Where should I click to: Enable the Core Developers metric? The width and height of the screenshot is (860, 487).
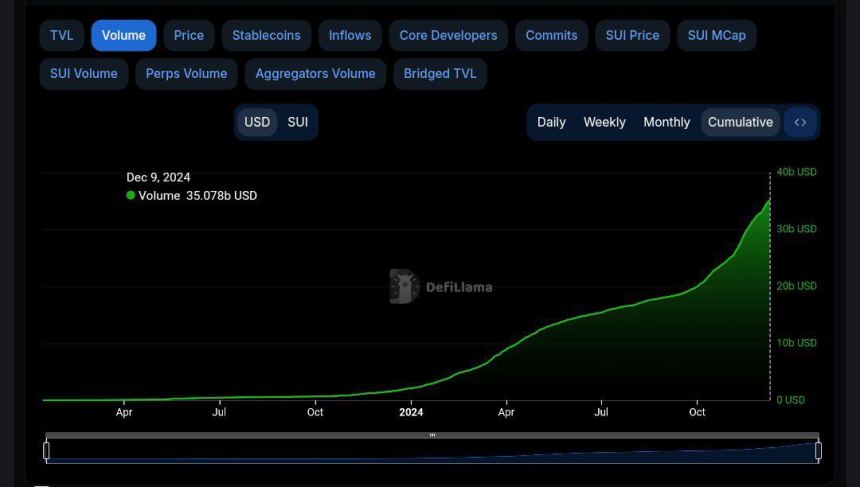pyautogui.click(x=448, y=35)
